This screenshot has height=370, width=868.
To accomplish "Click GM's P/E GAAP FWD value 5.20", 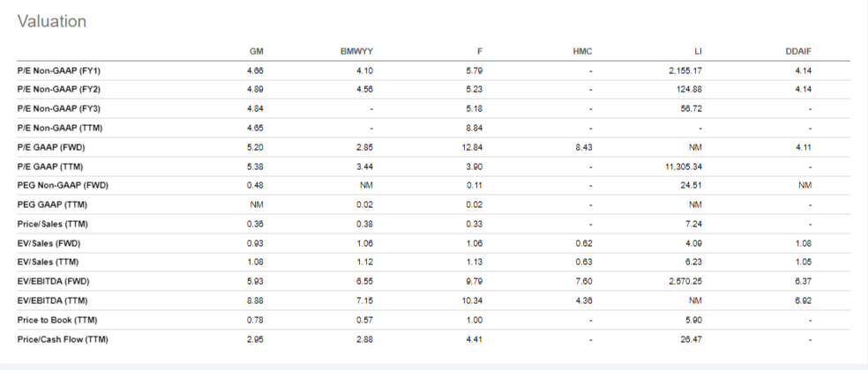I will pos(255,148).
